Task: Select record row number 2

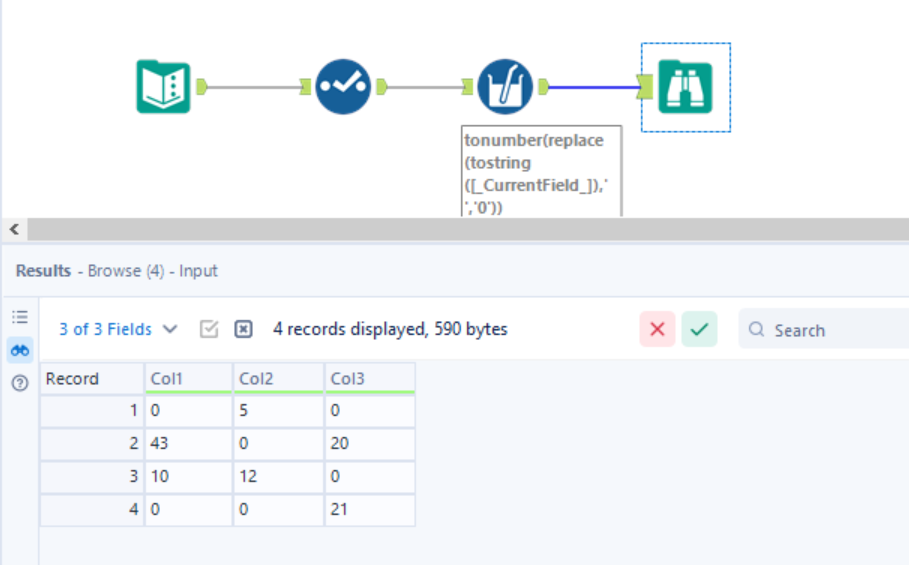Action: click(x=92, y=444)
